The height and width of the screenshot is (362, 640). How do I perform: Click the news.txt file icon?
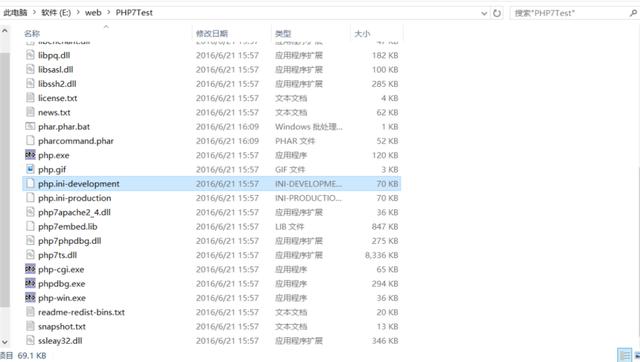pos(30,112)
